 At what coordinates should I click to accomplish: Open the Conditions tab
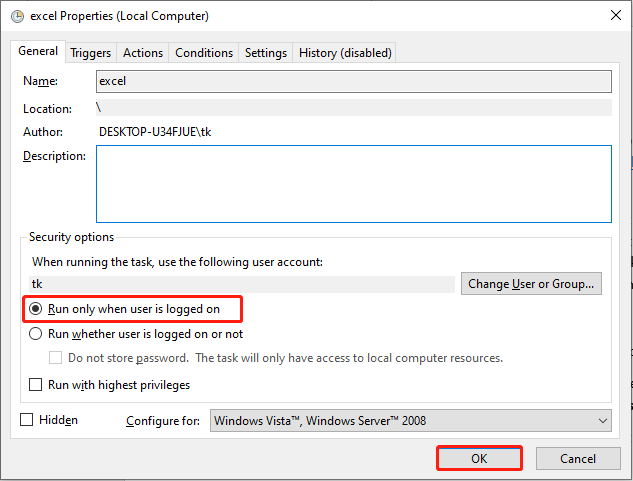pyautogui.click(x=204, y=53)
